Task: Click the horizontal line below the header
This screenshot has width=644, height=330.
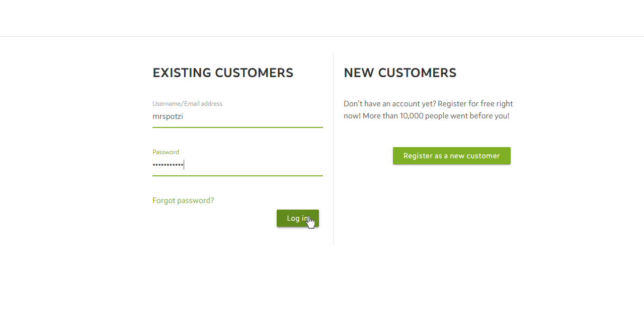Action: [x=322, y=36]
